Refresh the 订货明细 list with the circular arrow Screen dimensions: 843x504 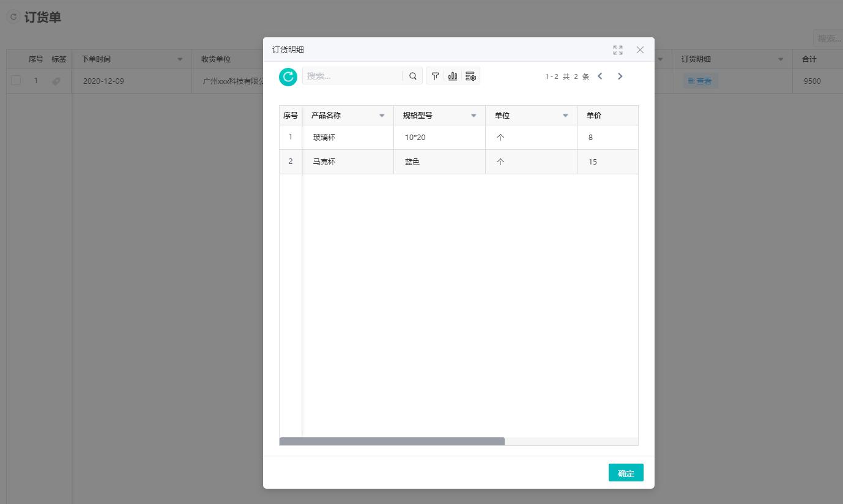click(288, 77)
